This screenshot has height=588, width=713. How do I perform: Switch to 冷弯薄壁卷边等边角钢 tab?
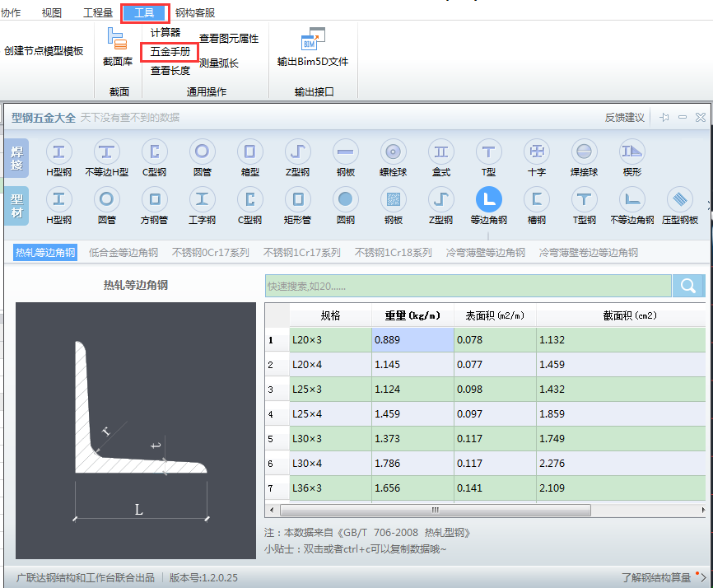pos(589,252)
